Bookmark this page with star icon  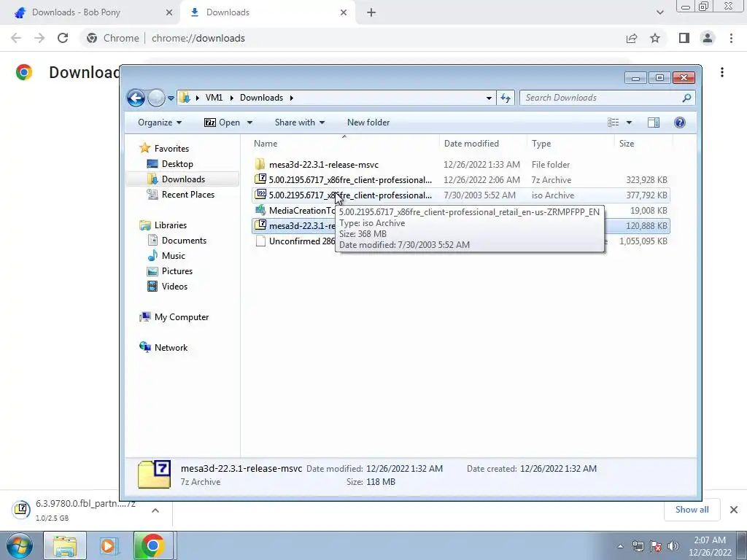point(656,38)
